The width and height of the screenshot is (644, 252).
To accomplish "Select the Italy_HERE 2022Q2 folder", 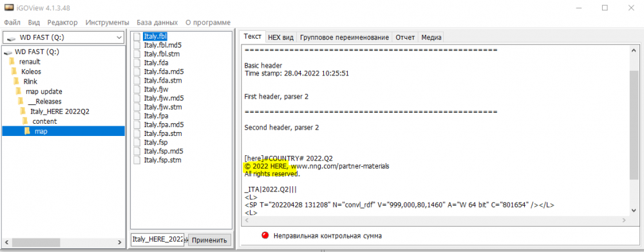I will [60, 111].
